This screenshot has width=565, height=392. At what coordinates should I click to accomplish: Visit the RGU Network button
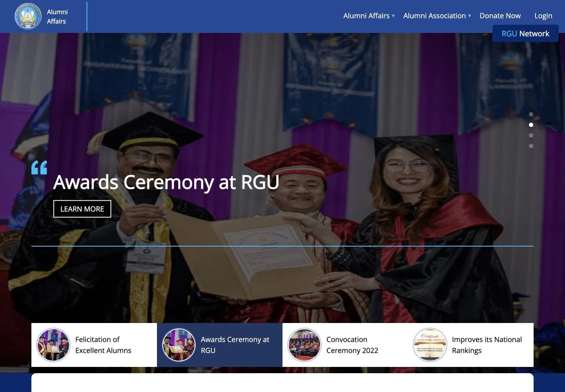(x=525, y=33)
